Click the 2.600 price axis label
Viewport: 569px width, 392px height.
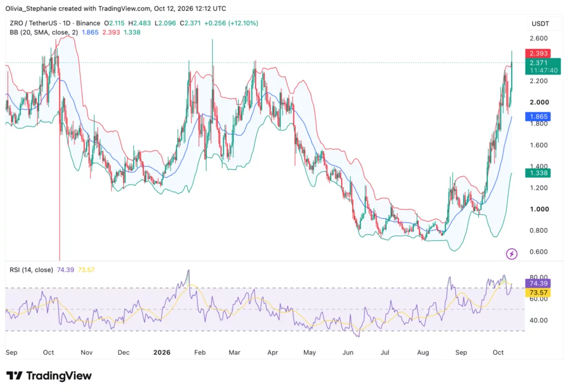(x=538, y=38)
